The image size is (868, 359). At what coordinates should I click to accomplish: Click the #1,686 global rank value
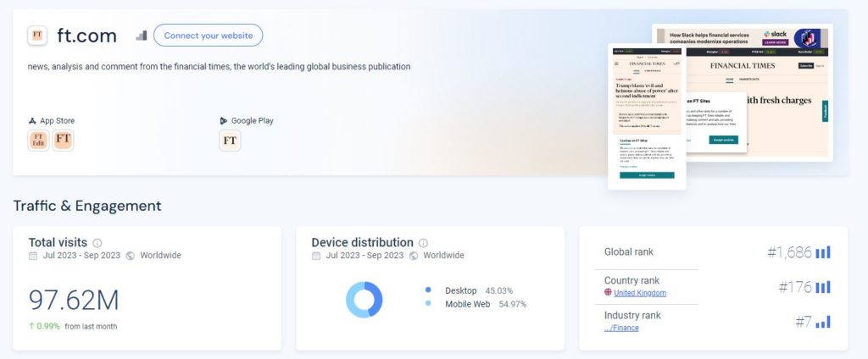tap(789, 252)
